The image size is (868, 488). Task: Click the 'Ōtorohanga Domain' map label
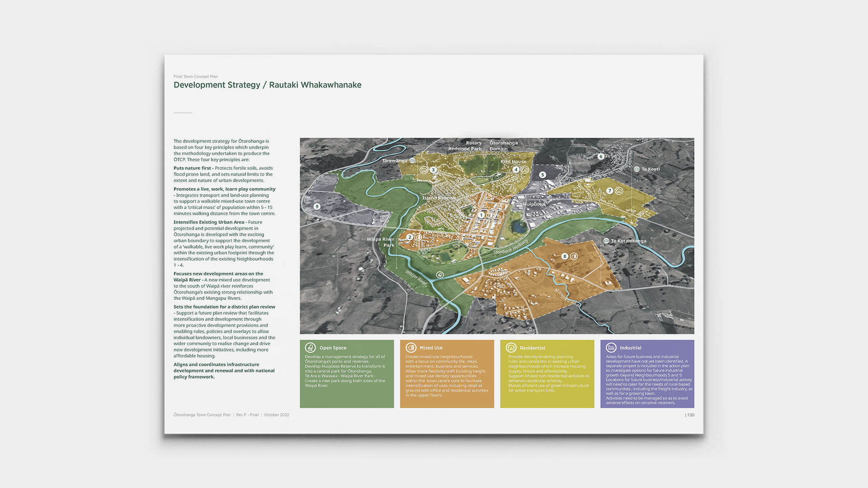(x=504, y=145)
